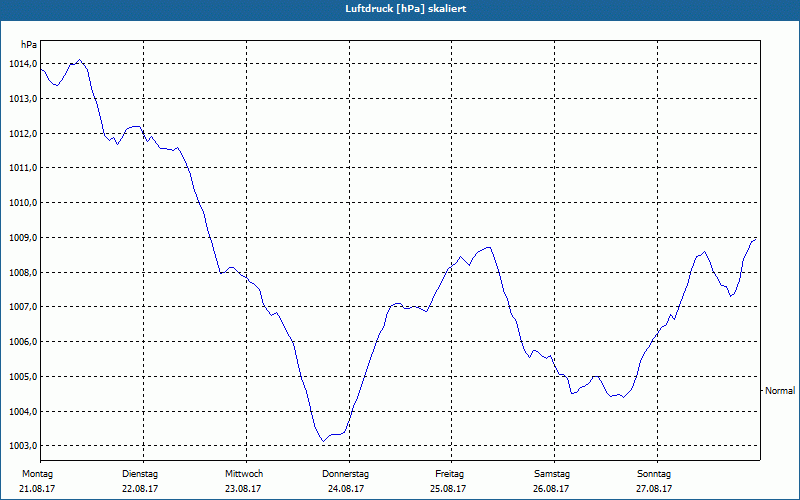Click the '1004,0' axis value
The width and height of the screenshot is (800, 500).
(23, 411)
